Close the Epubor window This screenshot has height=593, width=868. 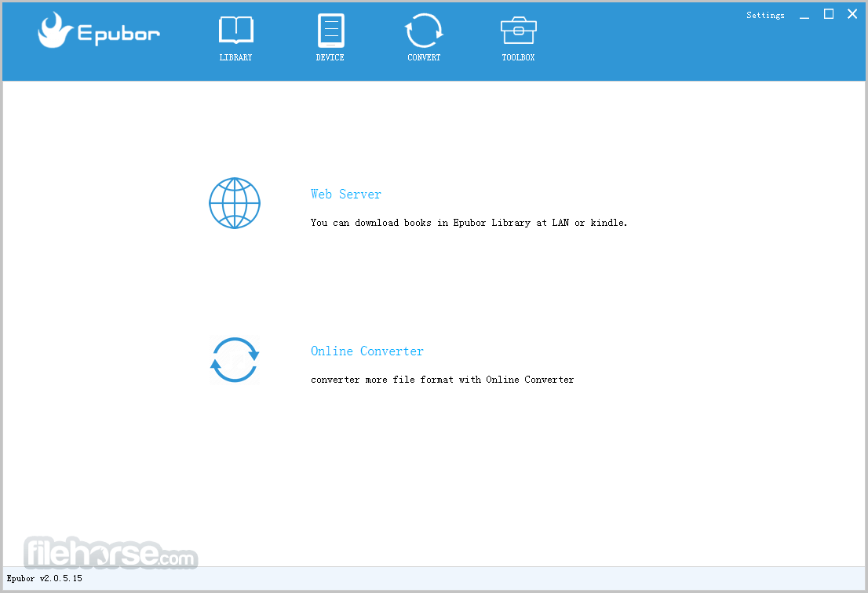pos(852,14)
